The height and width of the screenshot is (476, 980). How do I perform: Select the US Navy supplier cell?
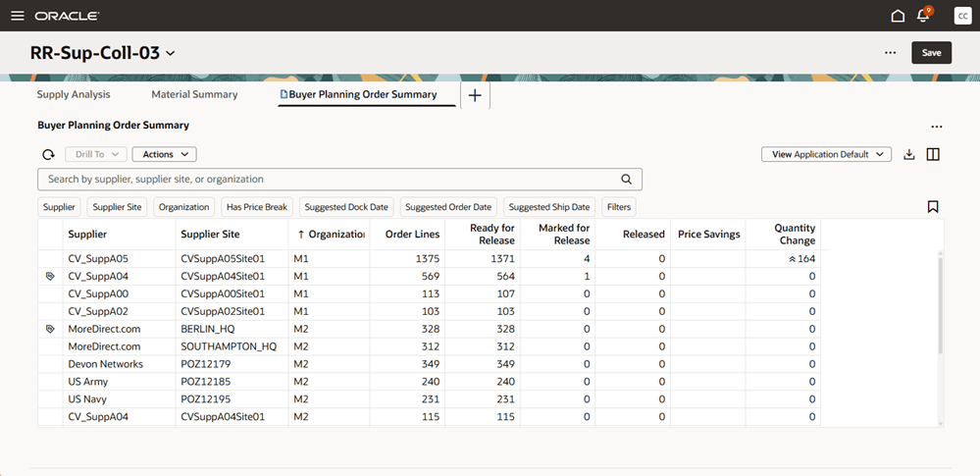(120, 398)
